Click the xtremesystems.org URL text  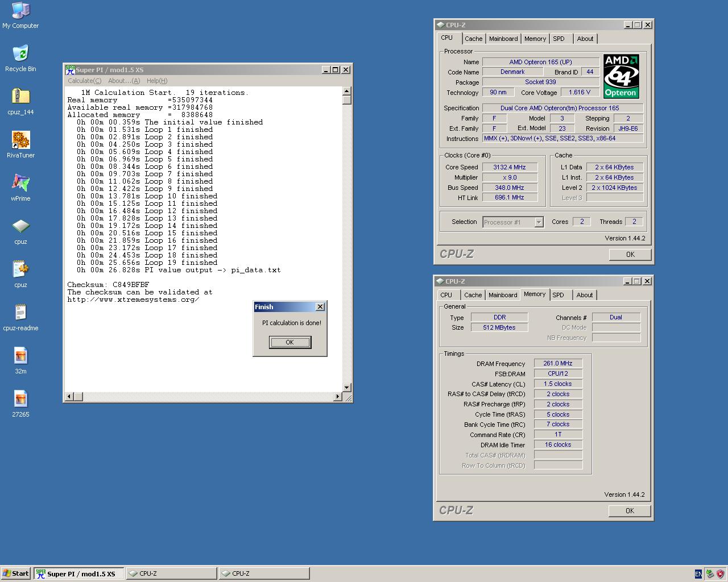(x=133, y=300)
